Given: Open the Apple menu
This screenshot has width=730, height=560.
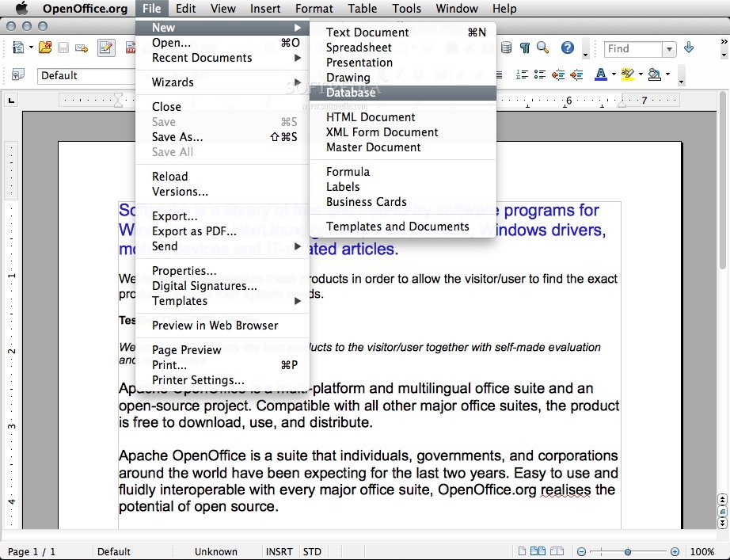Looking at the screenshot, I should (22, 9).
